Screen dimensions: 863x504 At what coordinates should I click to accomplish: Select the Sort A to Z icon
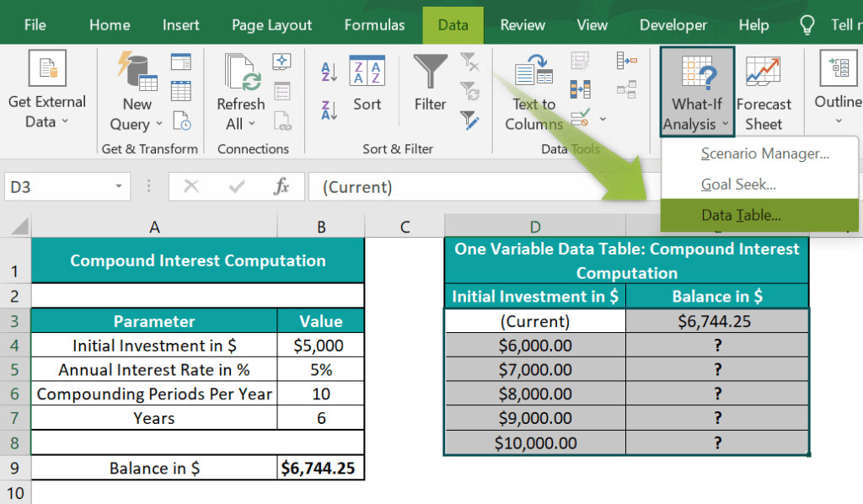click(329, 71)
